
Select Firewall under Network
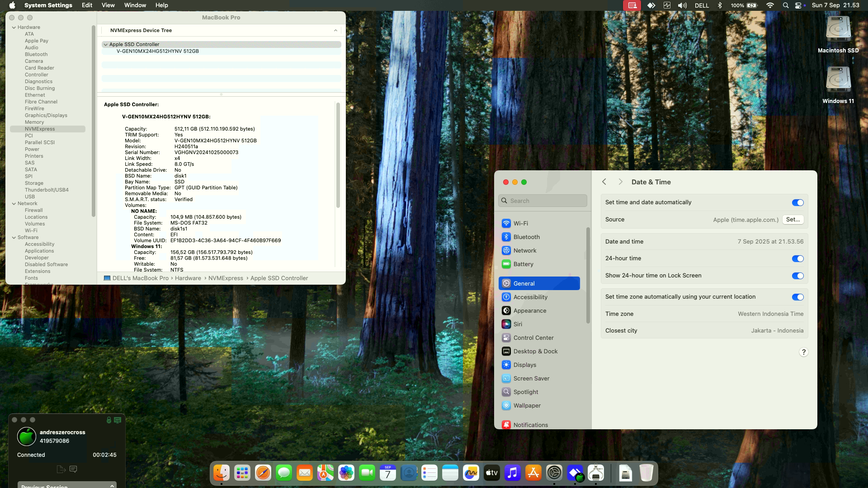click(34, 211)
